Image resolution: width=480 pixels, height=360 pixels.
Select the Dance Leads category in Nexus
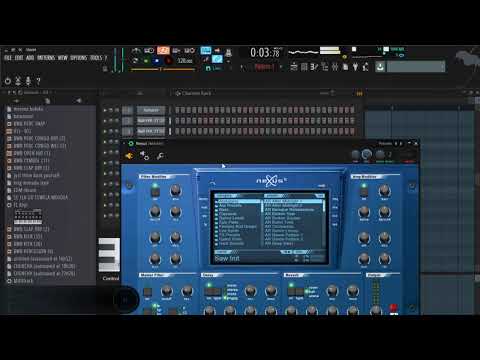point(231,218)
